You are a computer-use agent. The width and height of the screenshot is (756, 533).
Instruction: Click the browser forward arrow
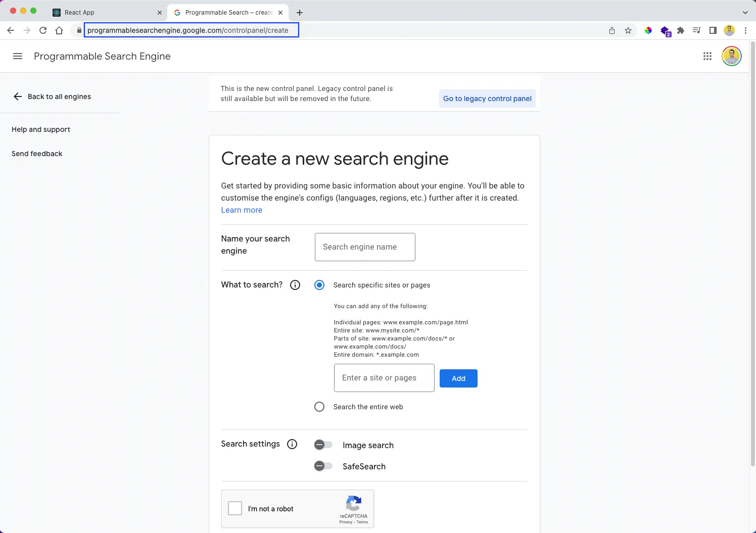point(27,30)
